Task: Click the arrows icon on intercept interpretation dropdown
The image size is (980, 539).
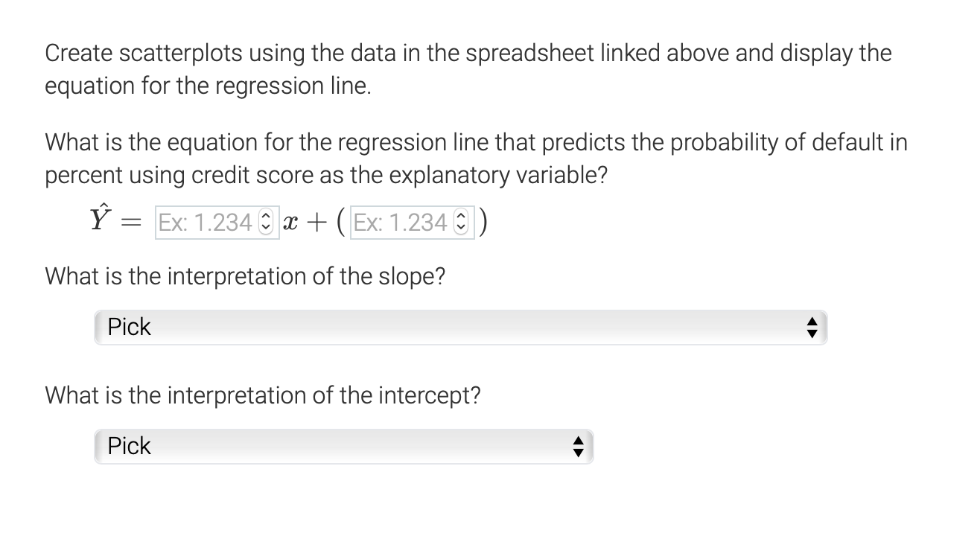Action: (577, 447)
